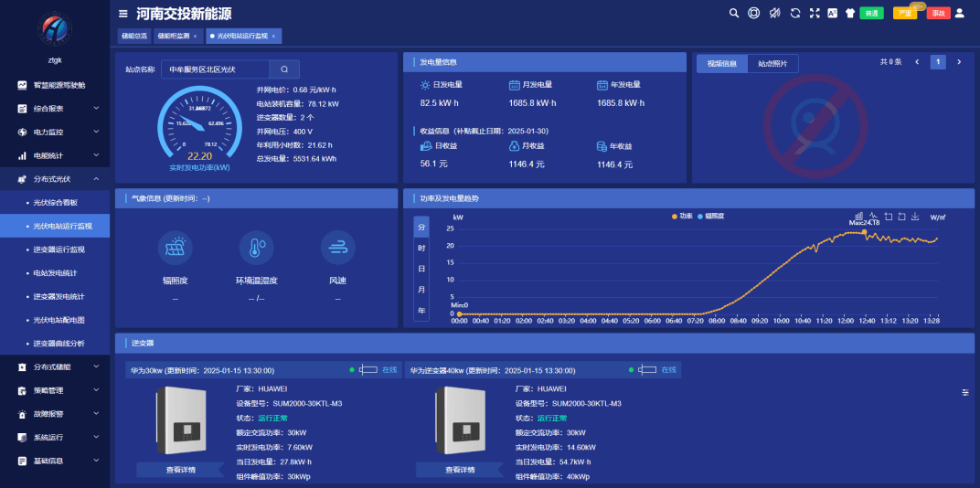
Task: Select the 月 month granularity option
Action: point(421,290)
